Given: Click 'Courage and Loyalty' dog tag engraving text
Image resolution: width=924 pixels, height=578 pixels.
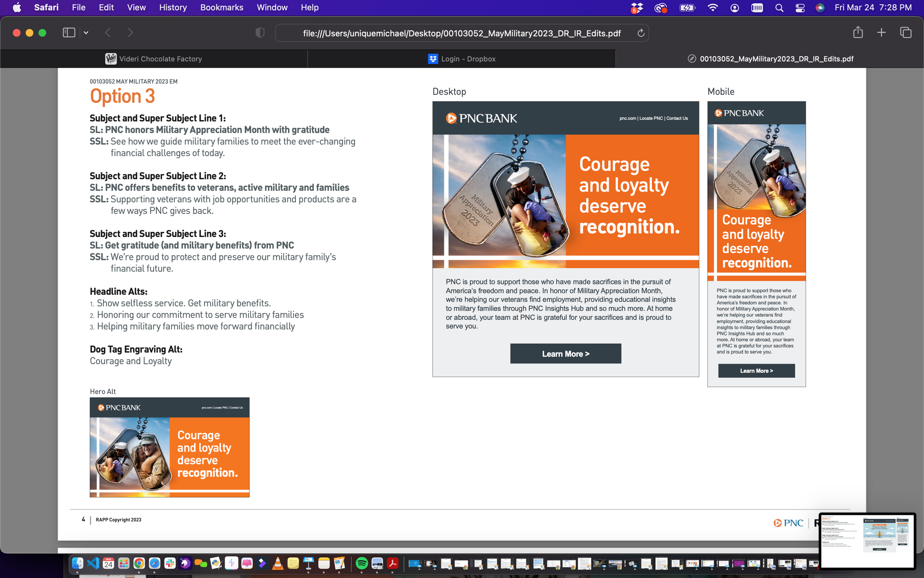Looking at the screenshot, I should 130,361.
